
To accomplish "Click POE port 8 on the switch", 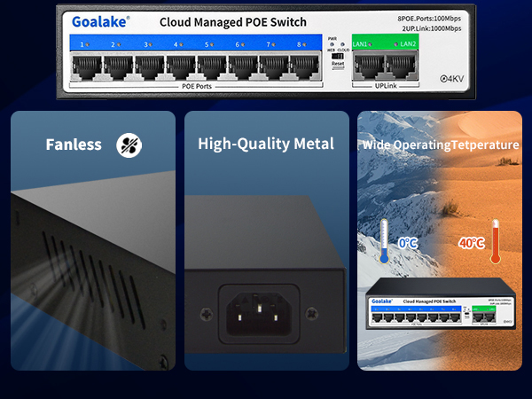I will coord(304,67).
